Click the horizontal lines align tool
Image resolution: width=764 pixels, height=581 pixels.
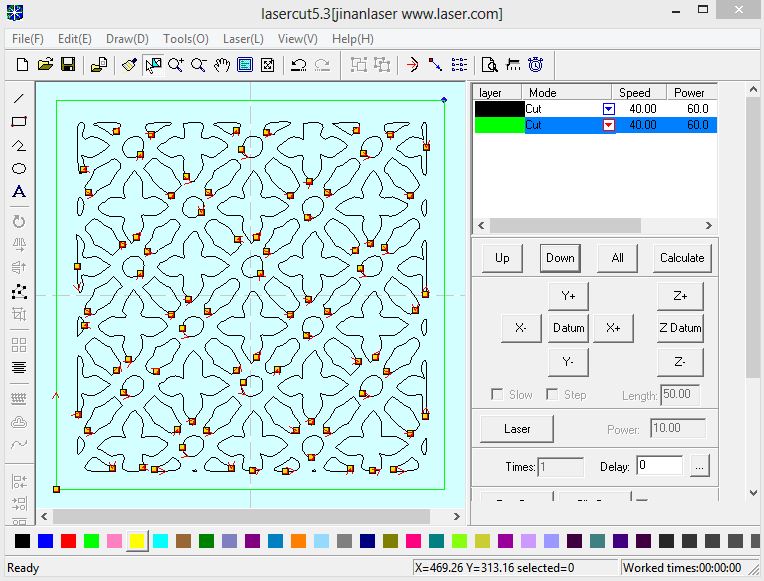19,367
